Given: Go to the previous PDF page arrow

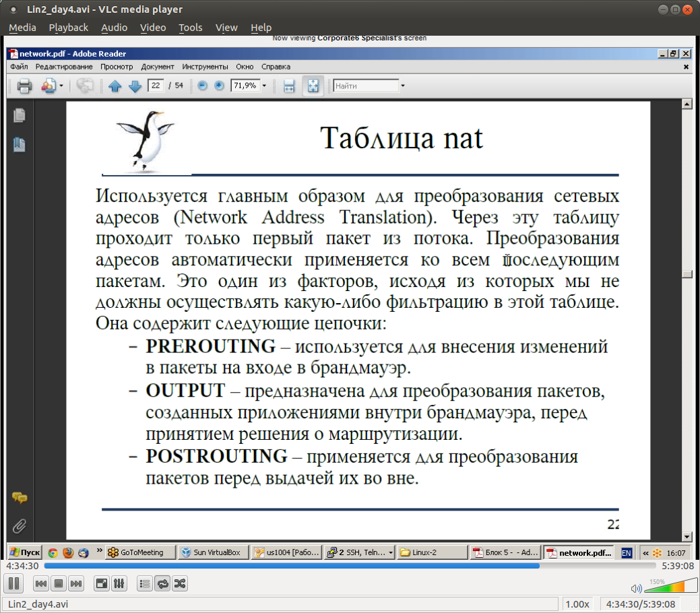Looking at the screenshot, I should pyautogui.click(x=115, y=86).
